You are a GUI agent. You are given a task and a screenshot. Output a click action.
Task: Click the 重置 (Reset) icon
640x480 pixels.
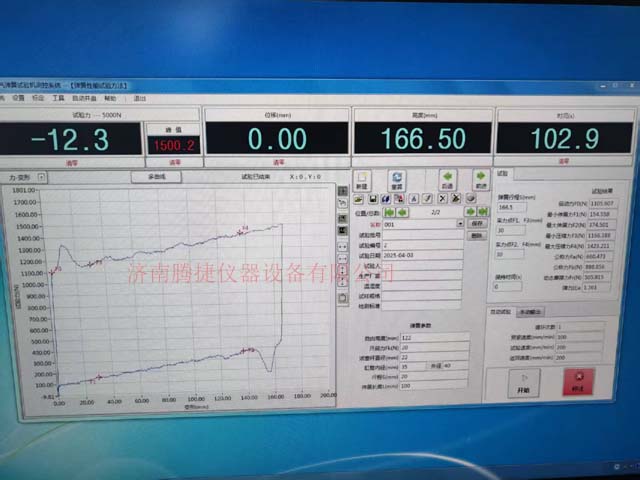[397, 180]
